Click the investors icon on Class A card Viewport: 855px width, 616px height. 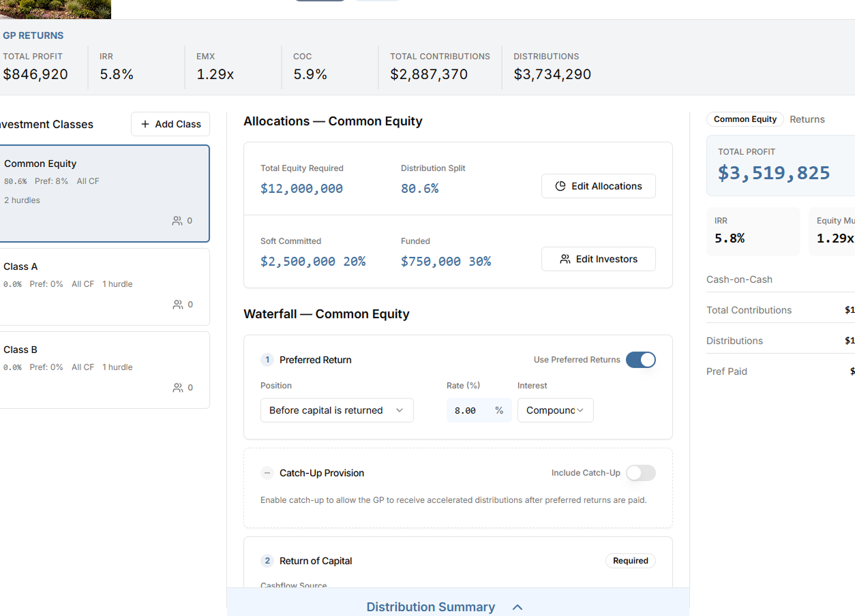pyautogui.click(x=177, y=305)
